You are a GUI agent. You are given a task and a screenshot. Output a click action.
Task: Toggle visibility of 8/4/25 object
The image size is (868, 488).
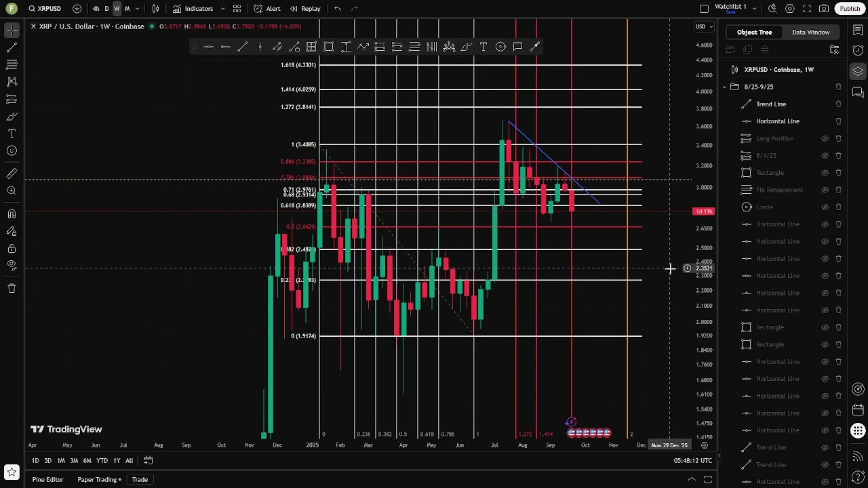(825, 155)
